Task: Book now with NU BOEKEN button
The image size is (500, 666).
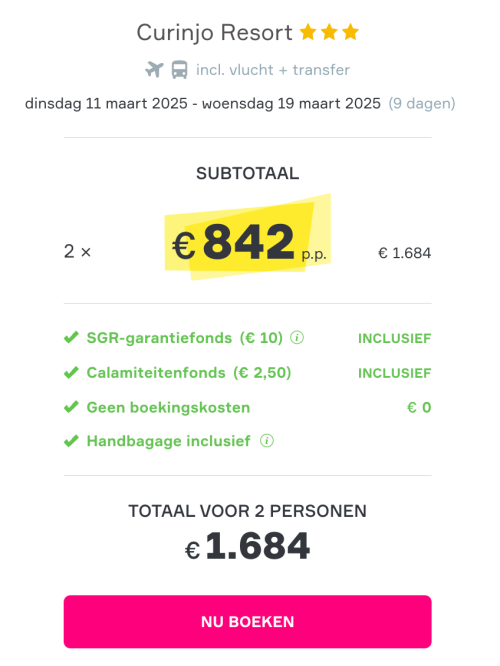Action: 248,621
